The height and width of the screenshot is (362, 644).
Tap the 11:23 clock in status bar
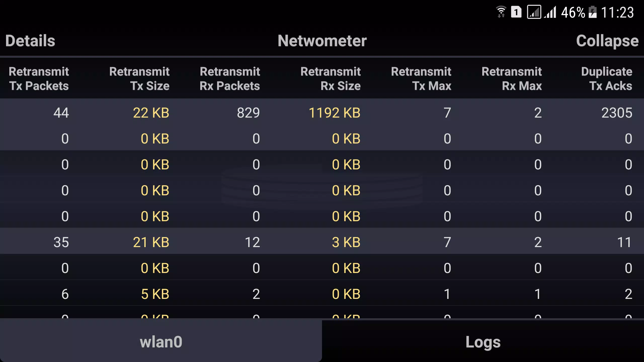coord(617,12)
